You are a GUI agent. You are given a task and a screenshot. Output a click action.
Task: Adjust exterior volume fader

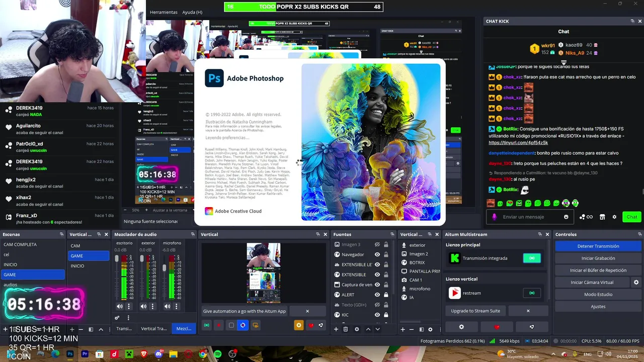tap(141, 258)
